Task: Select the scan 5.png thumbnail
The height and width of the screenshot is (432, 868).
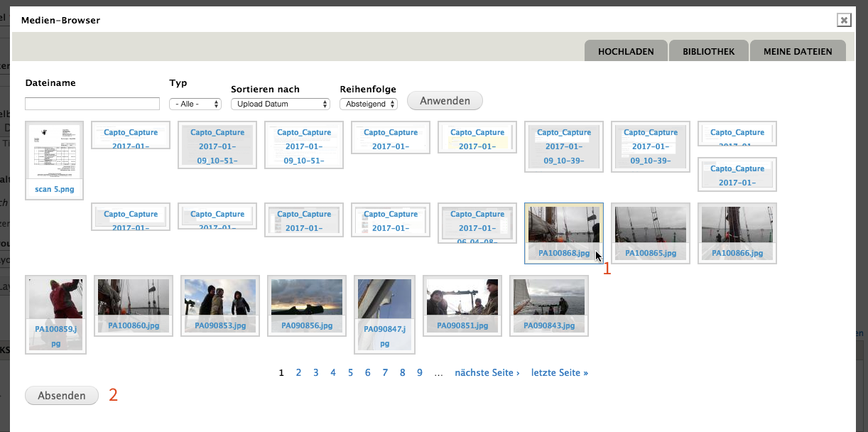Action: coord(54,160)
